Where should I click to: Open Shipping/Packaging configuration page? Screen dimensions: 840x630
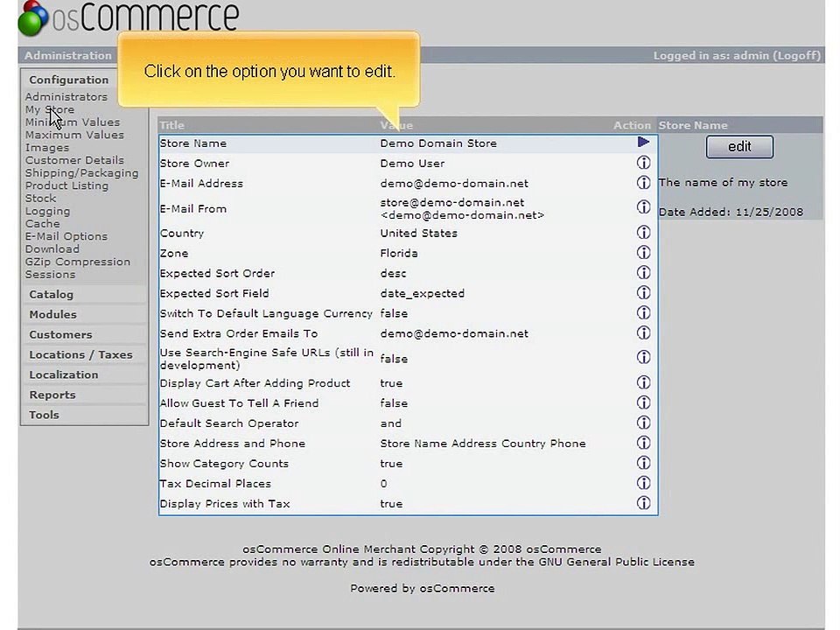82,173
